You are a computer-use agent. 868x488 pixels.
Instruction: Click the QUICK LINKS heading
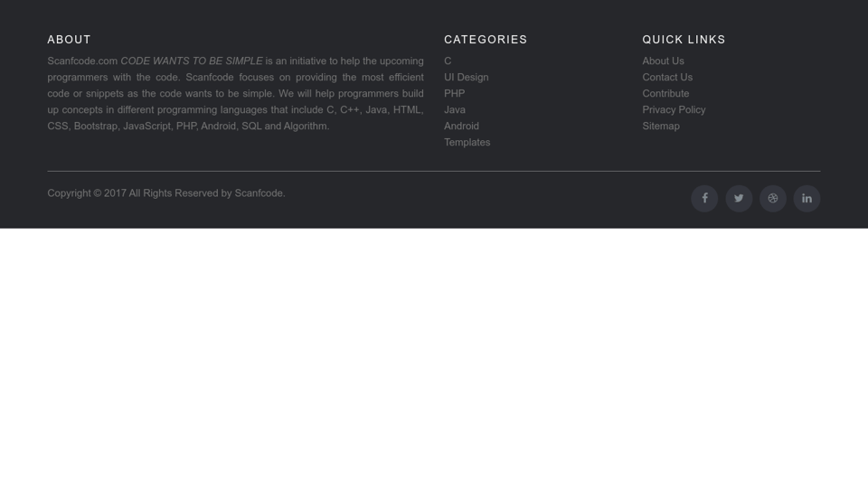pos(684,40)
